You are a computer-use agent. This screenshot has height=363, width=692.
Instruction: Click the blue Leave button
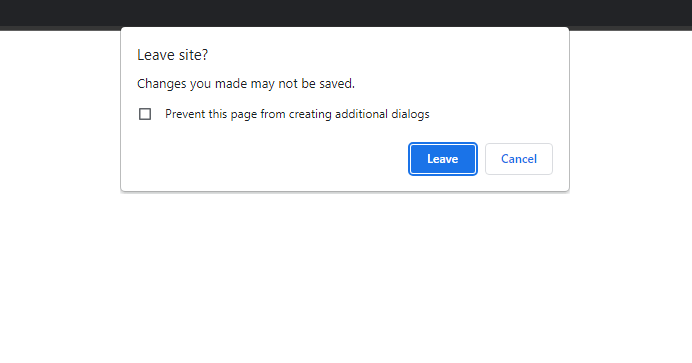(x=443, y=159)
